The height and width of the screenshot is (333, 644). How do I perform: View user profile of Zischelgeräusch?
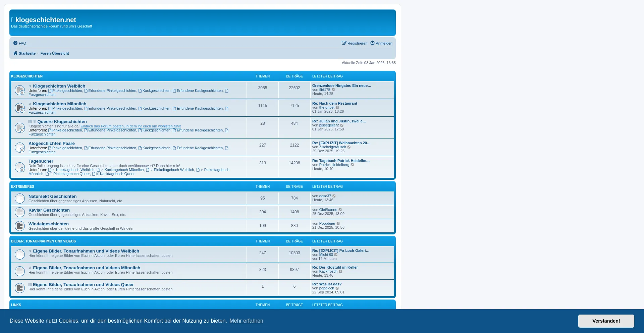332,147
